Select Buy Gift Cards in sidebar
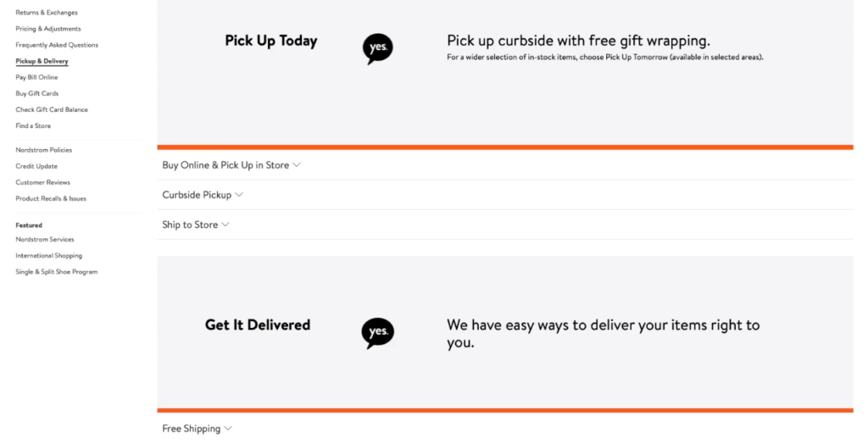This screenshot has height=443, width=868. click(37, 93)
